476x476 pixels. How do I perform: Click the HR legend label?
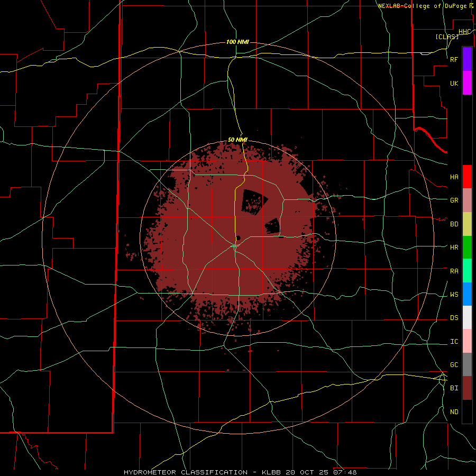pos(454,248)
